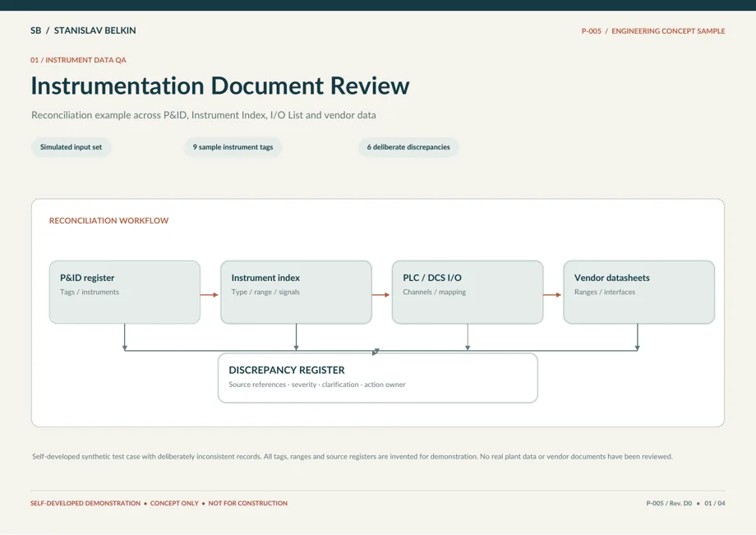Click the '01 / INSTRUMENT DATA QA' section label
This screenshot has height=535, width=756.
(78, 60)
